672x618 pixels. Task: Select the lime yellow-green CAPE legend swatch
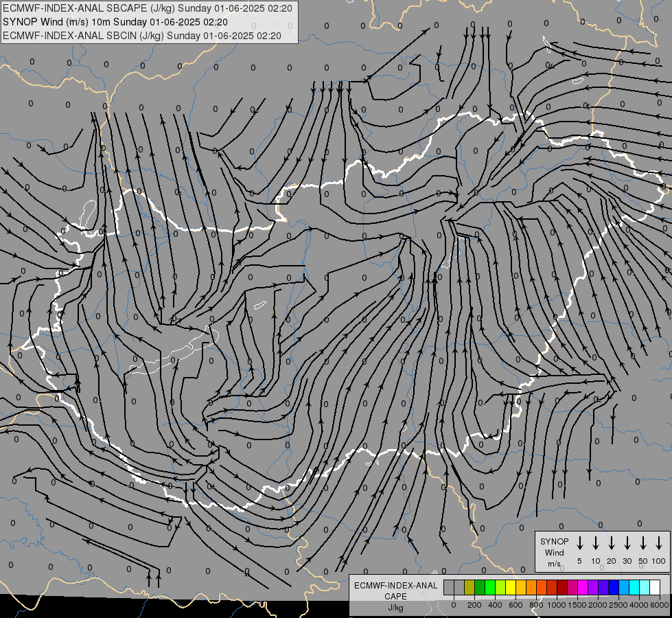(500, 587)
